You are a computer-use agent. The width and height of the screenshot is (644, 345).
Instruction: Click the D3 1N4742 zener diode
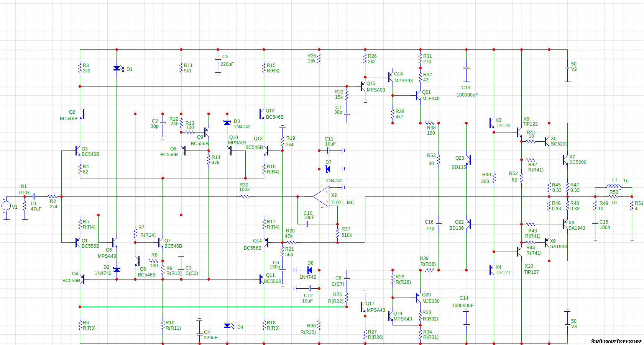point(227,123)
